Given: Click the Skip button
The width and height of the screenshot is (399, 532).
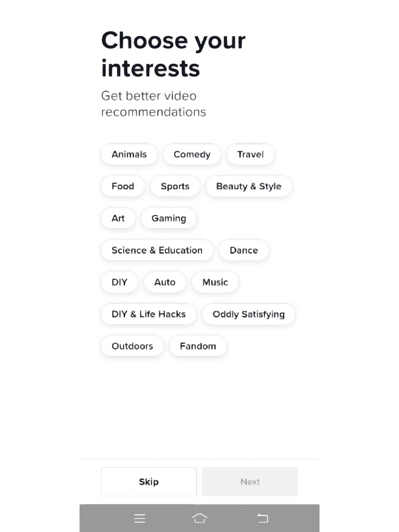Looking at the screenshot, I should 149,482.
